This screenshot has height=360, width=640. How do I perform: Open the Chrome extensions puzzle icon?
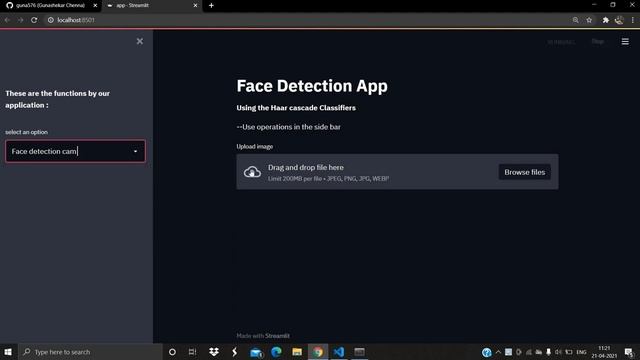[606, 20]
